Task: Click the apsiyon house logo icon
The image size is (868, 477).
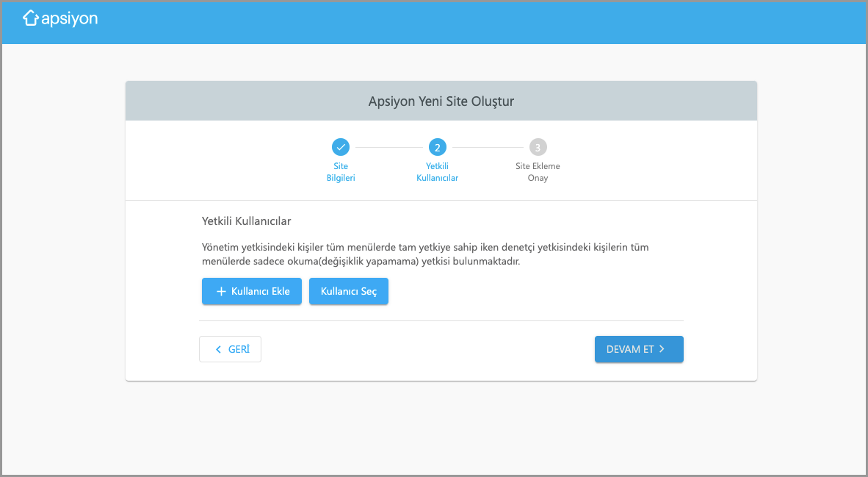Action: [30, 18]
